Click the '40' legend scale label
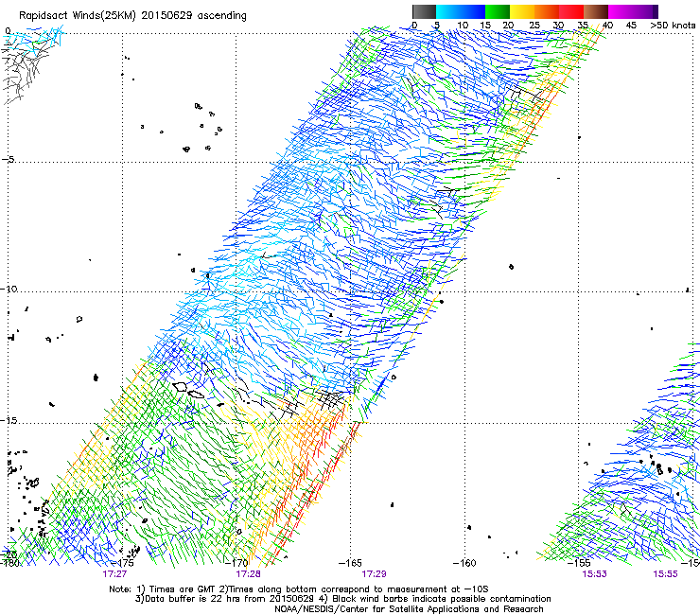Screen dimensions: 700x615 tap(607, 25)
